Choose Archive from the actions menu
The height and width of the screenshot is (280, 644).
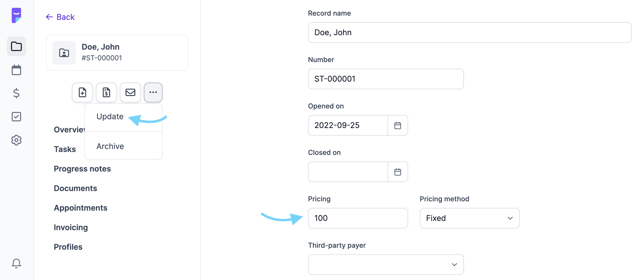click(110, 146)
